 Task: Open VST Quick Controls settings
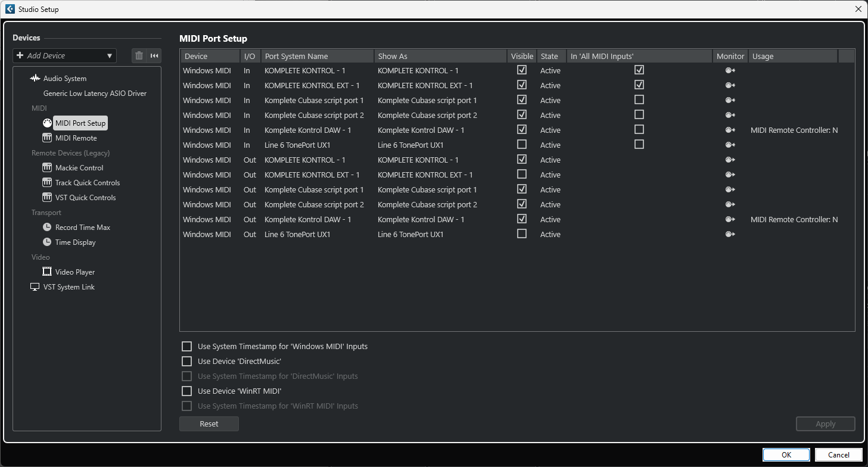(x=86, y=198)
